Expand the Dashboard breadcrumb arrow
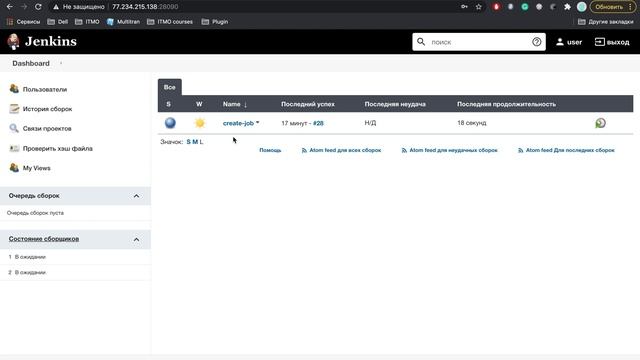This screenshot has height=360, width=640. coord(61,63)
